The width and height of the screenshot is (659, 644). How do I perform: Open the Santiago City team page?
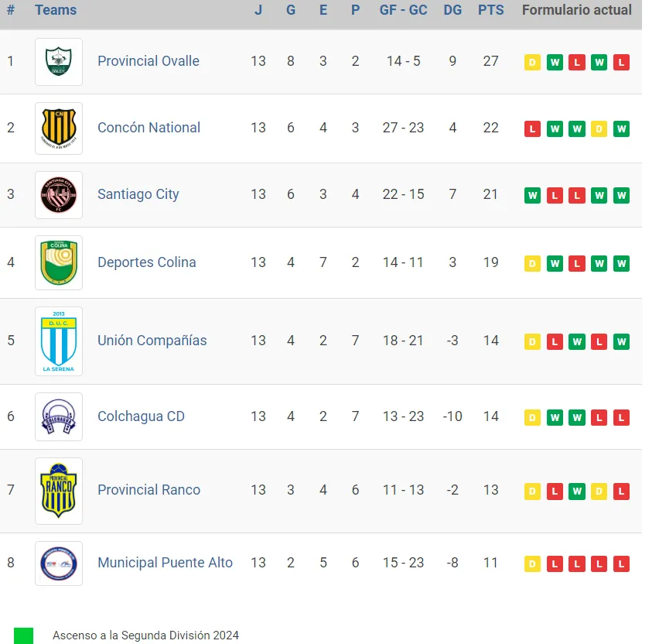pyautogui.click(x=138, y=195)
